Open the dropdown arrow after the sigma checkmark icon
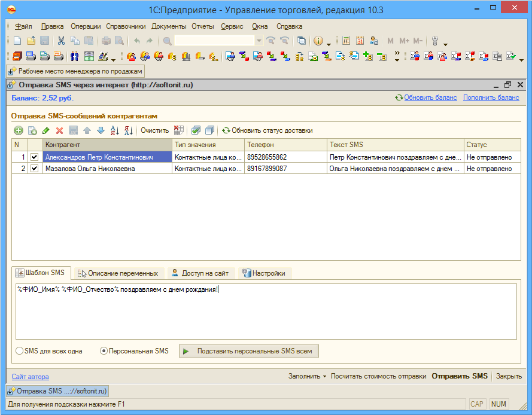Viewport: 532px width, 415px height. [x=521, y=60]
